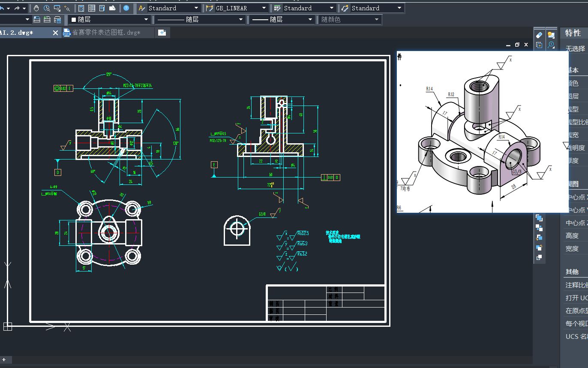The width and height of the screenshot is (588, 368).
Task: Click the Bring to Front draw order icon
Action: [x=539, y=218]
